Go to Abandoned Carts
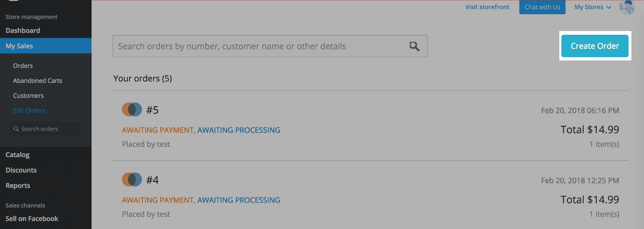This screenshot has height=229, width=644. coord(37,81)
